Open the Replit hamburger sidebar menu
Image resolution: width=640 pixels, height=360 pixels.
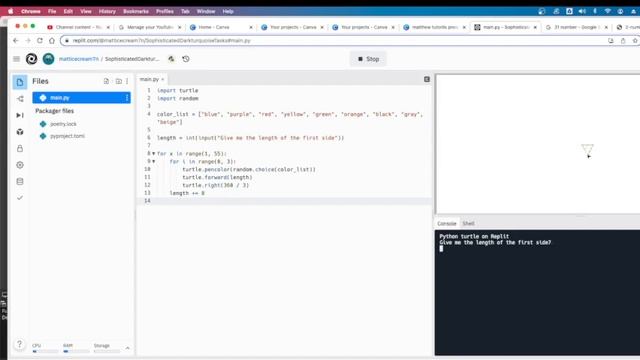(16, 59)
